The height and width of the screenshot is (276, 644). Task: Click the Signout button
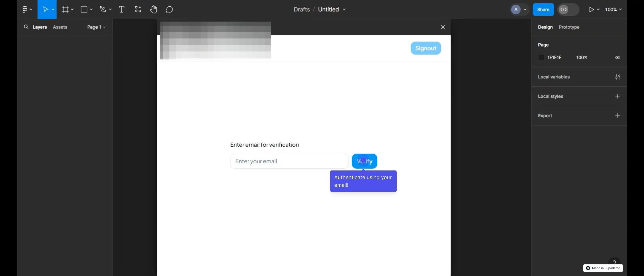(x=425, y=48)
